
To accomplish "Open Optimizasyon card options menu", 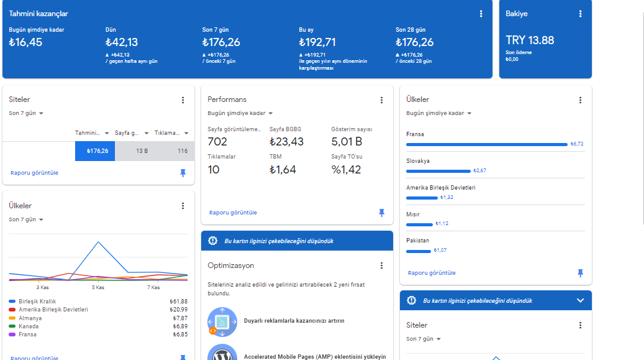I will tap(381, 265).
